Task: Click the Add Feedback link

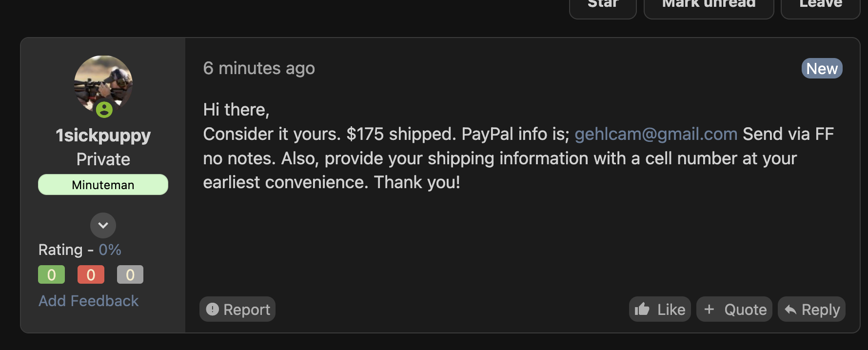Action: (x=89, y=301)
